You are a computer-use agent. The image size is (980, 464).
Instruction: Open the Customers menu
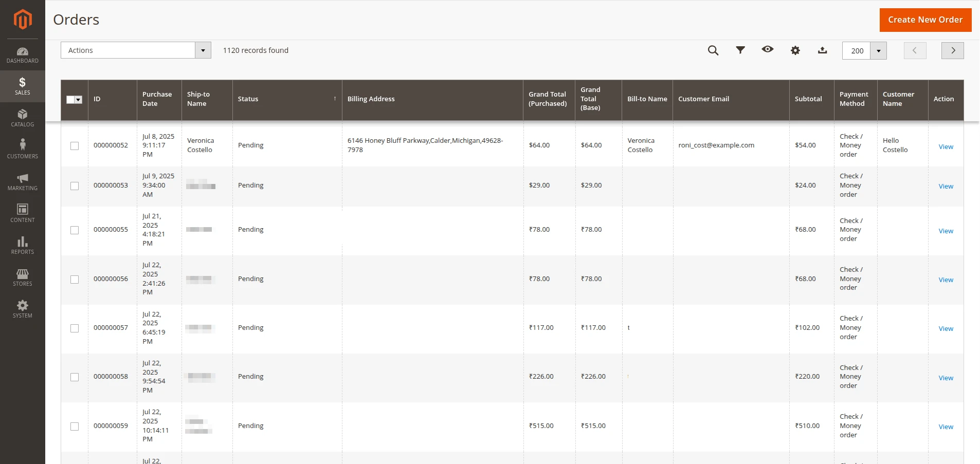[23, 150]
